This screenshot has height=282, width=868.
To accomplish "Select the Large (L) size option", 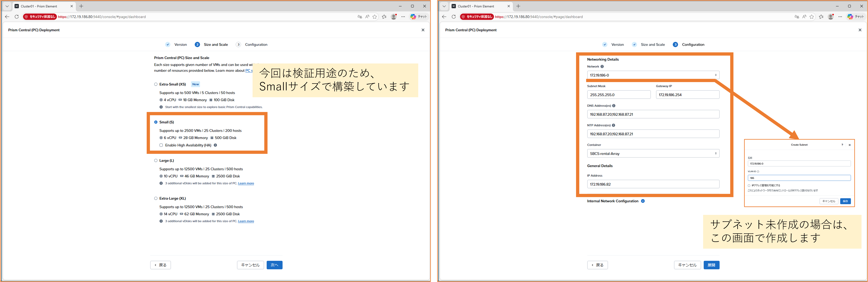I will (x=156, y=161).
